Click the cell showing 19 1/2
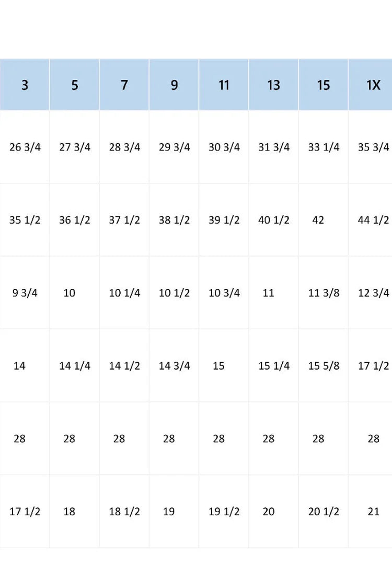 (224, 512)
